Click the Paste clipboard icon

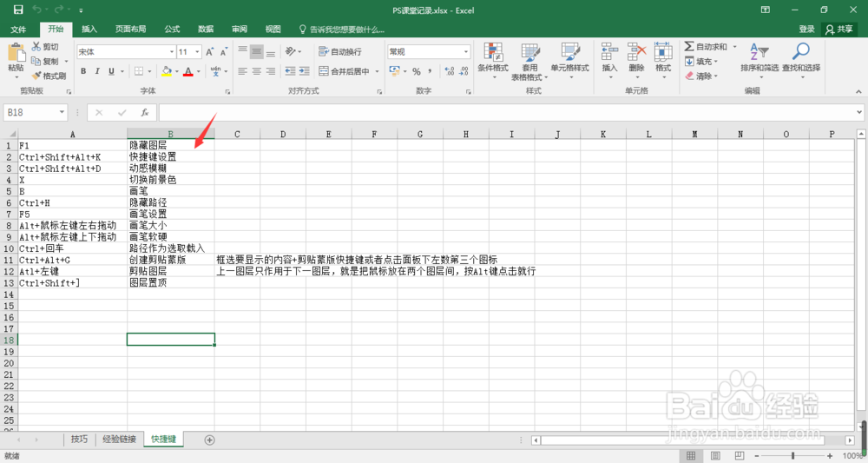click(16, 53)
